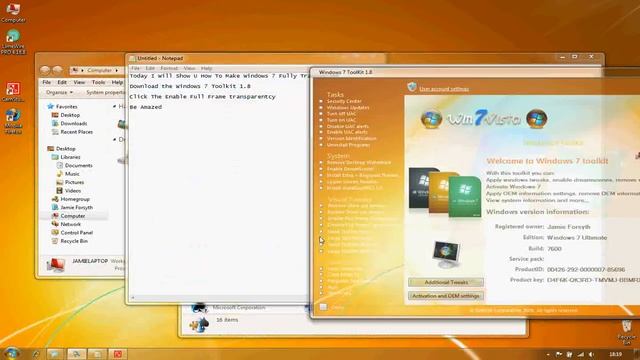Viewport: 640px width, 360px height.
Task: Click Windows Updates task in Toolkit
Action: click(348, 108)
